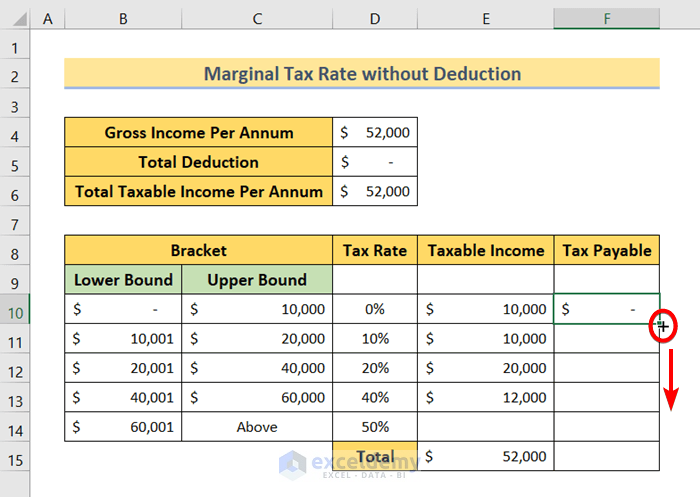The height and width of the screenshot is (497, 700).
Task: Select the column C header
Action: [x=257, y=19]
